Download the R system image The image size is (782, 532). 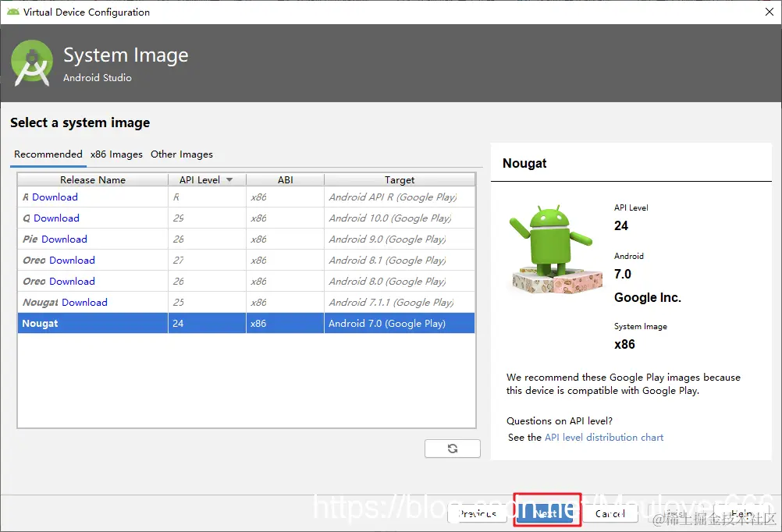pyautogui.click(x=55, y=197)
